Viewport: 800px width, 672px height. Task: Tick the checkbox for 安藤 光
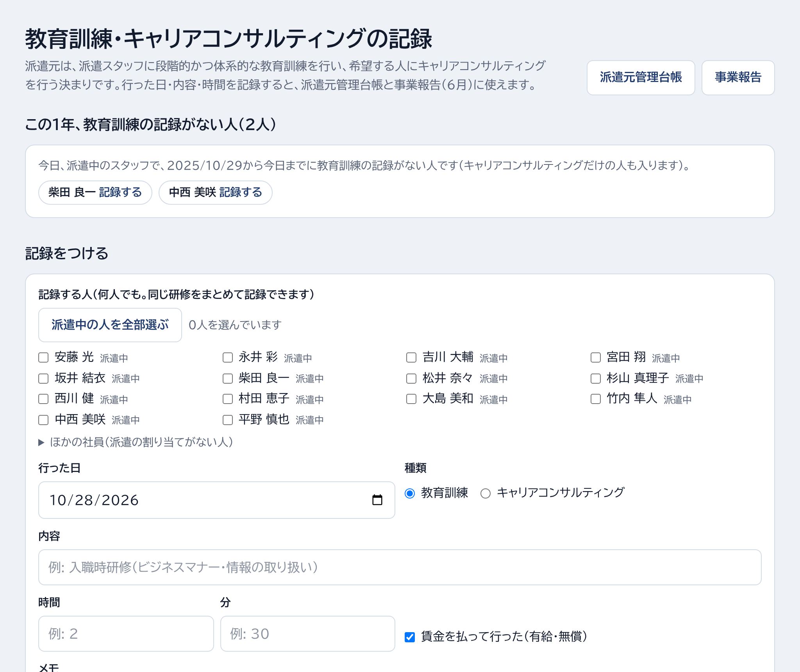[x=43, y=357]
